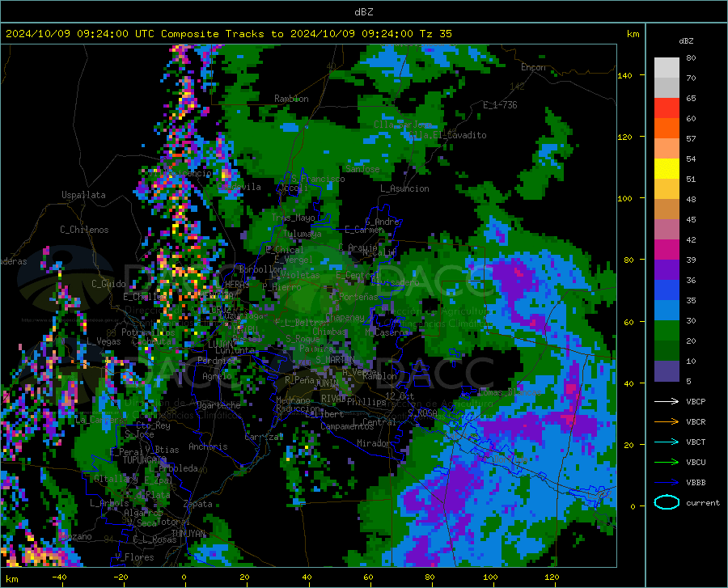This screenshot has height=588, width=728.
Task: Select the yellow 51 dBZ color swatch
Action: (667, 169)
